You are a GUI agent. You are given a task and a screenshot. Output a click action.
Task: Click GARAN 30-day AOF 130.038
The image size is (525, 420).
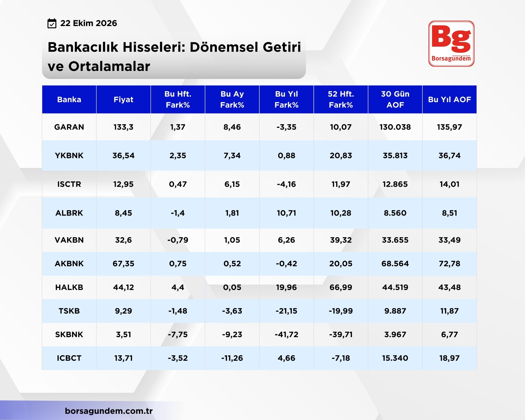(x=395, y=127)
